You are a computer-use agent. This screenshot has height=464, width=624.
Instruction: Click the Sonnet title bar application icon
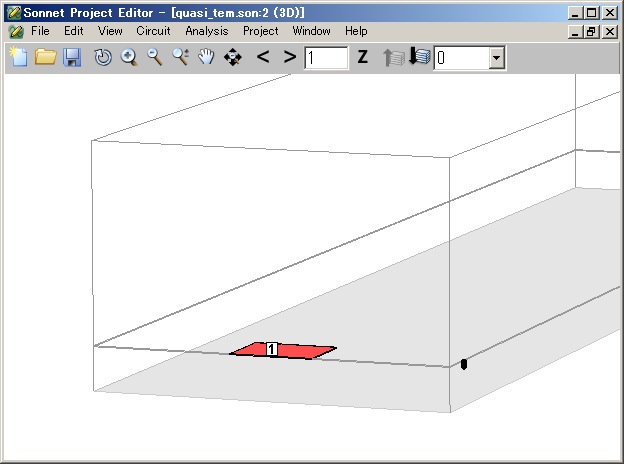14,13
